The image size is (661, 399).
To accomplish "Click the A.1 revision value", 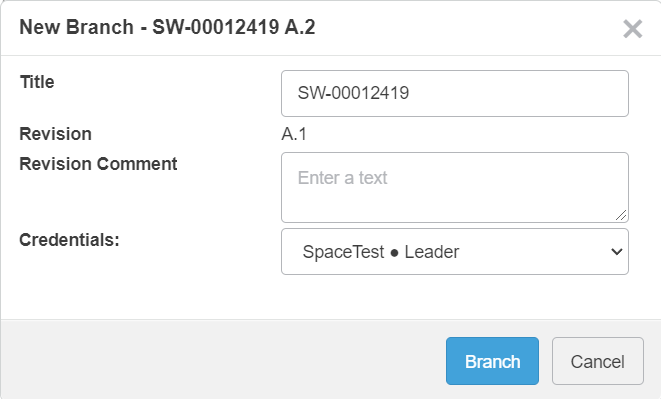I will click(x=294, y=134).
